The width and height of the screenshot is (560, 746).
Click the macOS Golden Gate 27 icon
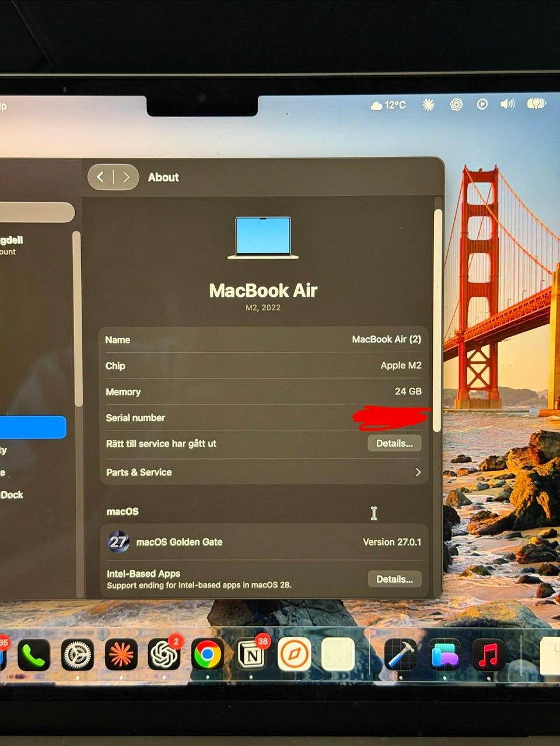point(118,542)
